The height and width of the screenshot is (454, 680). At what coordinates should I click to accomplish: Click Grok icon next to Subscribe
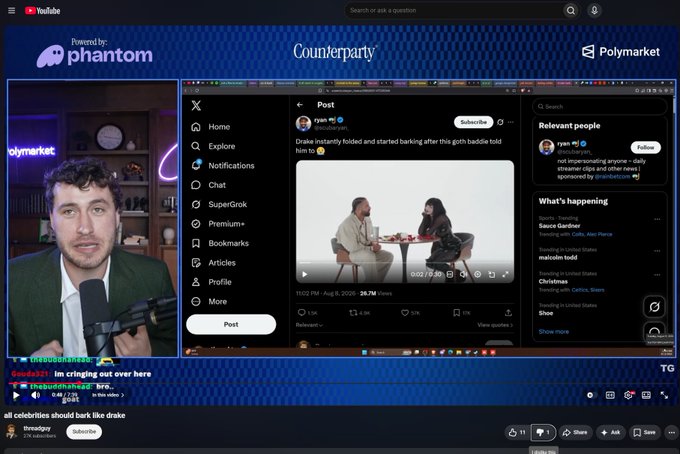pos(500,122)
